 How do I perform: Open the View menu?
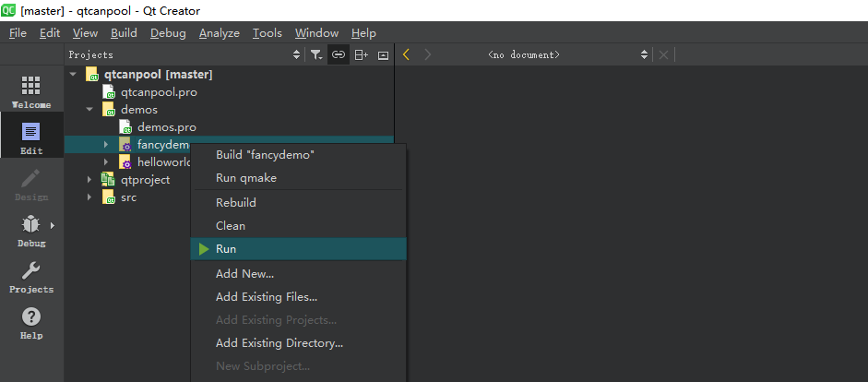tap(85, 33)
